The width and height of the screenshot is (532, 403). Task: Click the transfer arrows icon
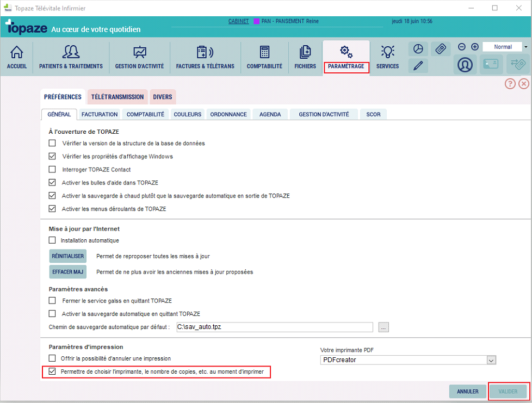pyautogui.click(x=518, y=65)
